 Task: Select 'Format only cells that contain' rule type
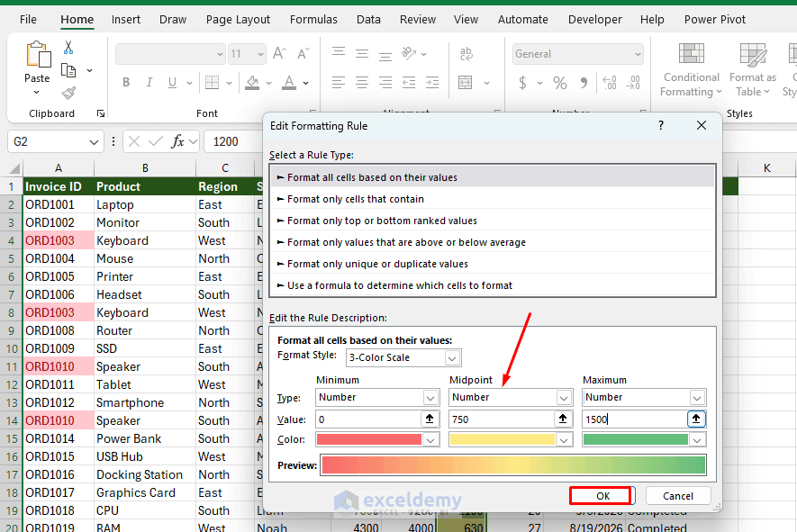[493, 199]
